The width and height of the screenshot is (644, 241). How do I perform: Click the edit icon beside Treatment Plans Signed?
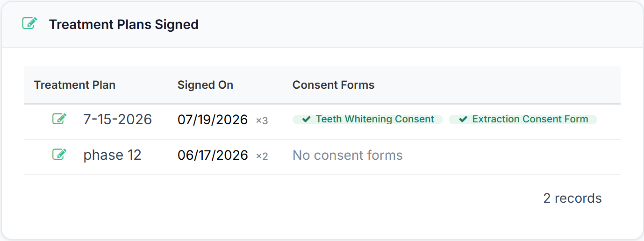point(30,23)
